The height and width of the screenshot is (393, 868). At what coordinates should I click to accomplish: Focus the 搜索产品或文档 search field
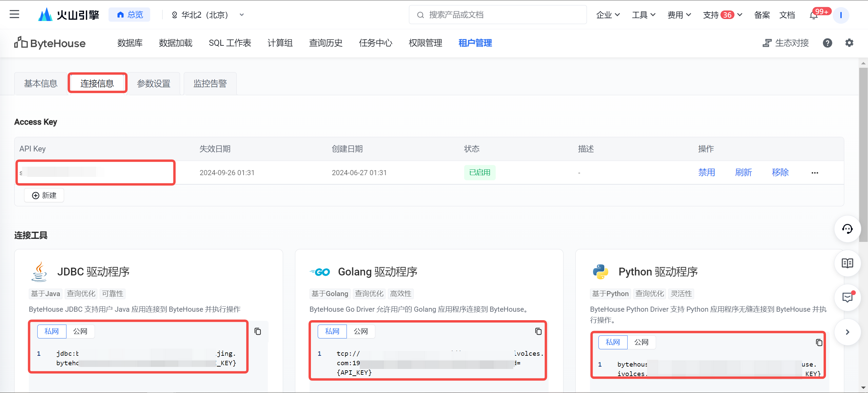(498, 15)
